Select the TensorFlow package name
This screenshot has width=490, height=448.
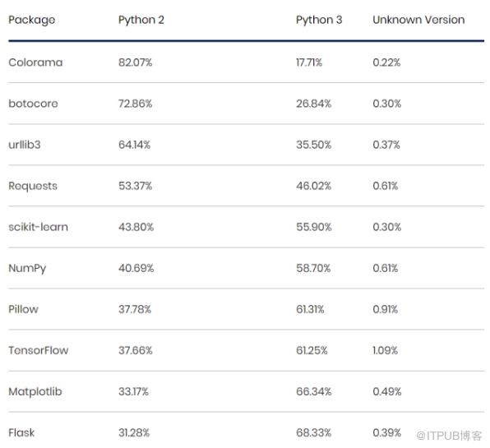click(38, 350)
